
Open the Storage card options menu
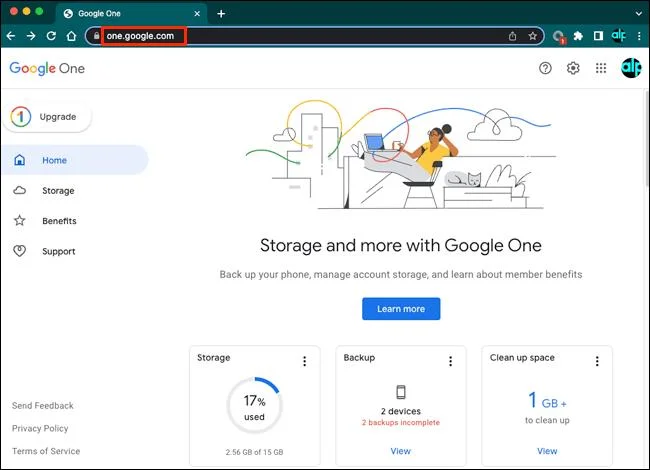(x=304, y=361)
